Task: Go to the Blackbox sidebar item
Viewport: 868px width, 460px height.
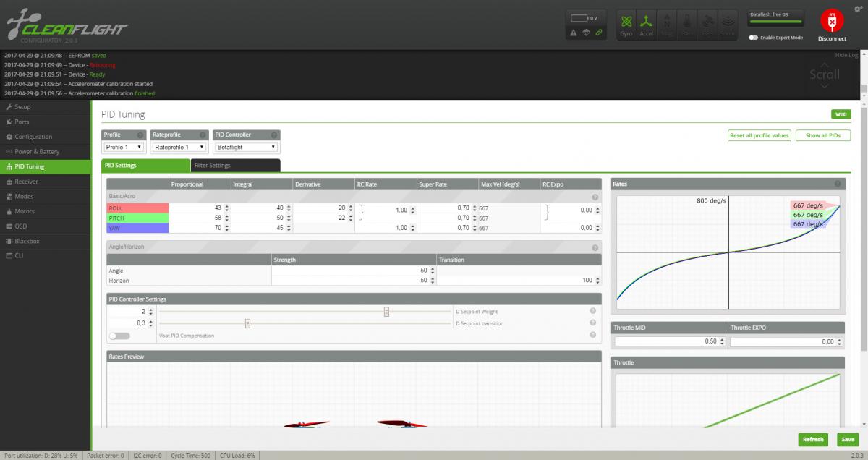Action: pyautogui.click(x=27, y=241)
